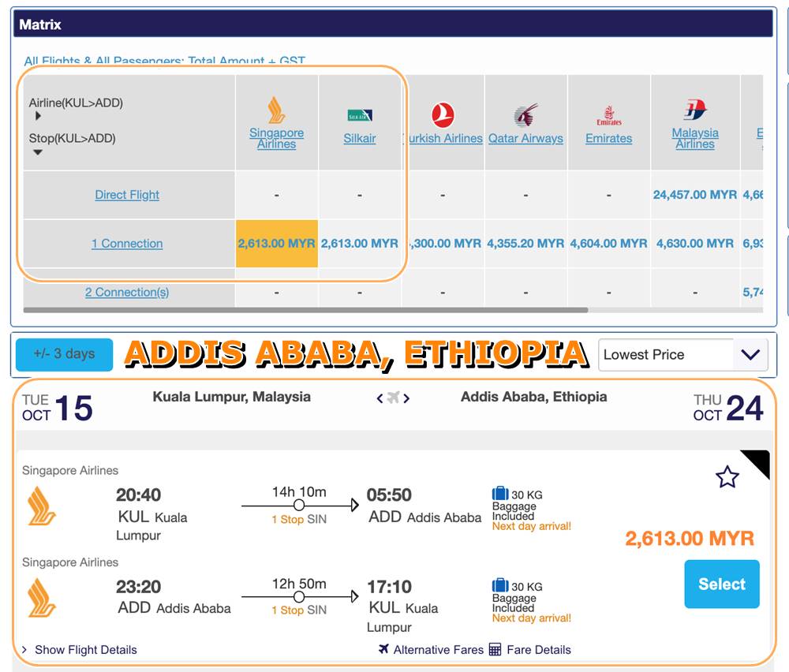This screenshot has height=672, width=789.
Task: Filter by Direct Flight row link
Action: [127, 195]
